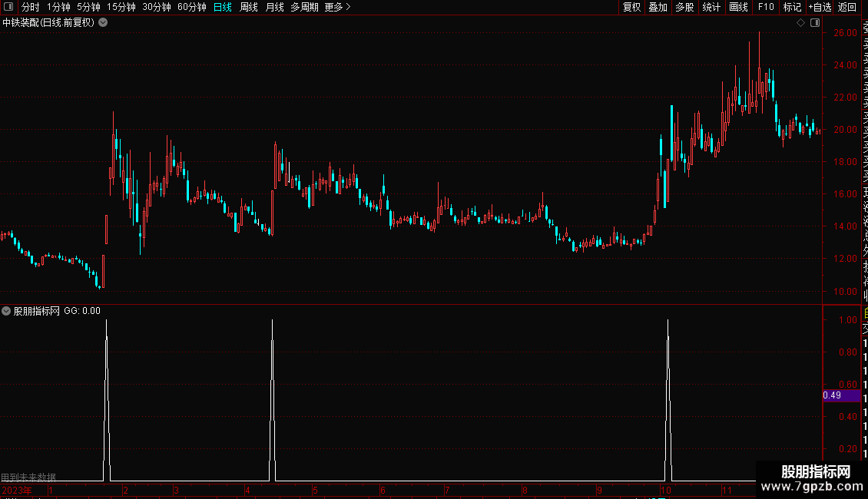Click 返回 to go back
This screenshot has width=868, height=499.
click(x=847, y=7)
